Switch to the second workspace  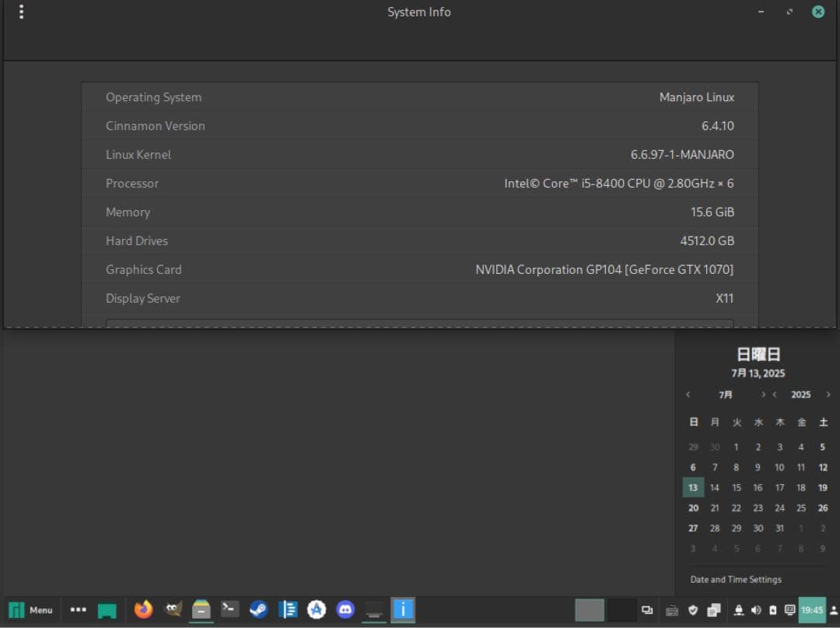click(621, 611)
